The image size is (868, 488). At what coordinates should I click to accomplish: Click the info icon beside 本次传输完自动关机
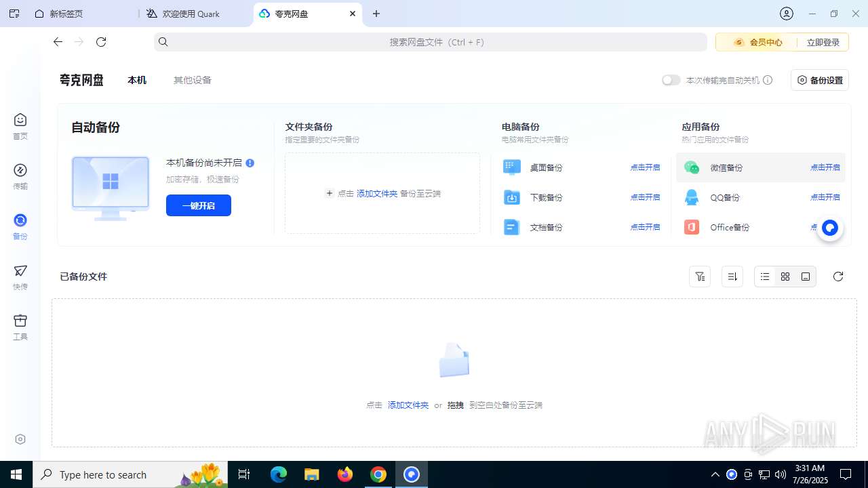point(768,80)
